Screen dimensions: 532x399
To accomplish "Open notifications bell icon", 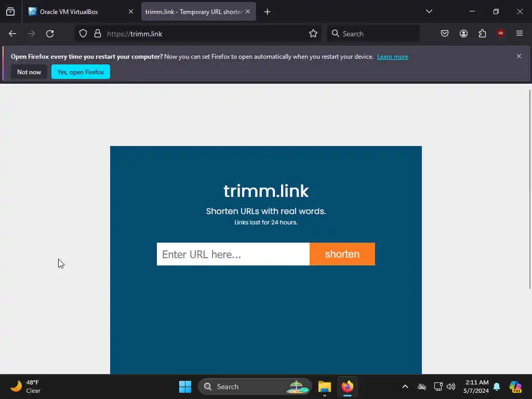I will coord(497,387).
